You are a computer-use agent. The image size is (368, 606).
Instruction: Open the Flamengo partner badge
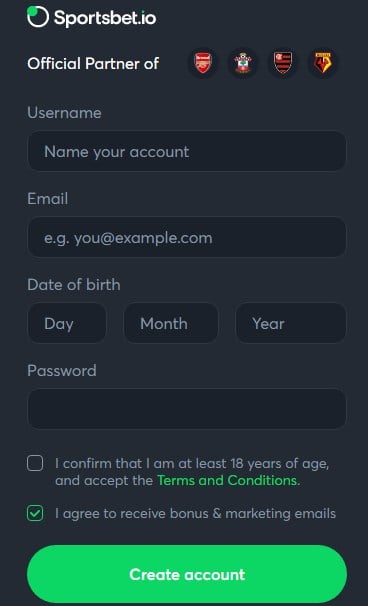pyautogui.click(x=283, y=63)
